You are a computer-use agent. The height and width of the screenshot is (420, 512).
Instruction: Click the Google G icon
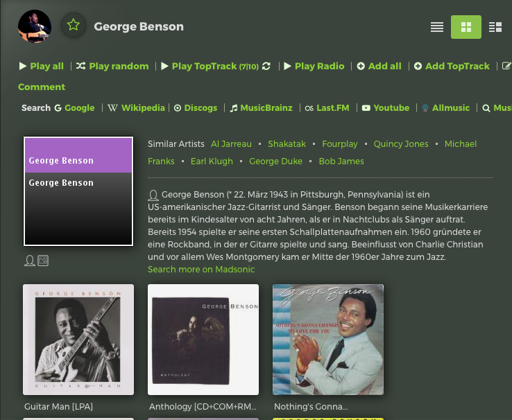point(58,108)
